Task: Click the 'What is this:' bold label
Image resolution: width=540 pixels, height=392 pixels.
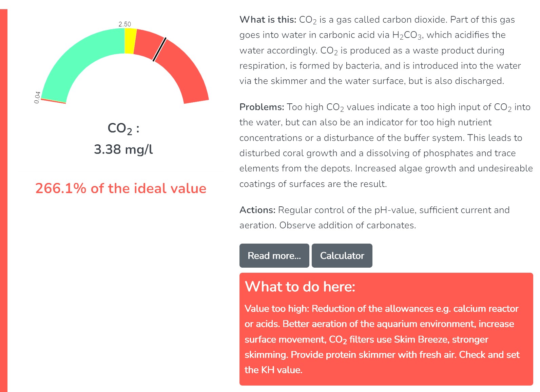Action: (268, 20)
